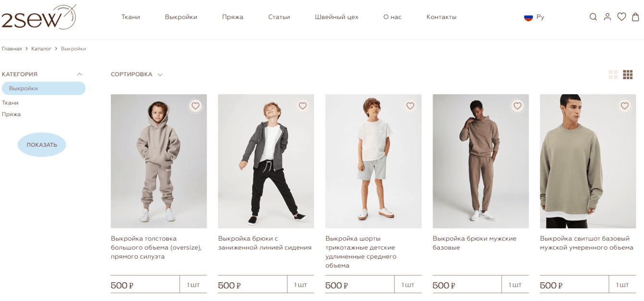Go to Швейный цех in navigation
Viewport: 644px width, 301px height.
coord(336,17)
